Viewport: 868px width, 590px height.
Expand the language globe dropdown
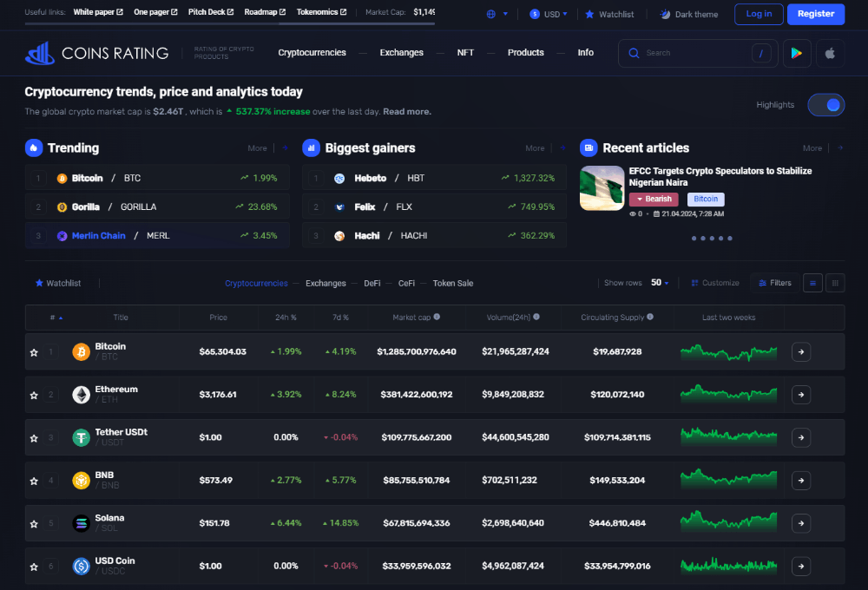tap(497, 15)
